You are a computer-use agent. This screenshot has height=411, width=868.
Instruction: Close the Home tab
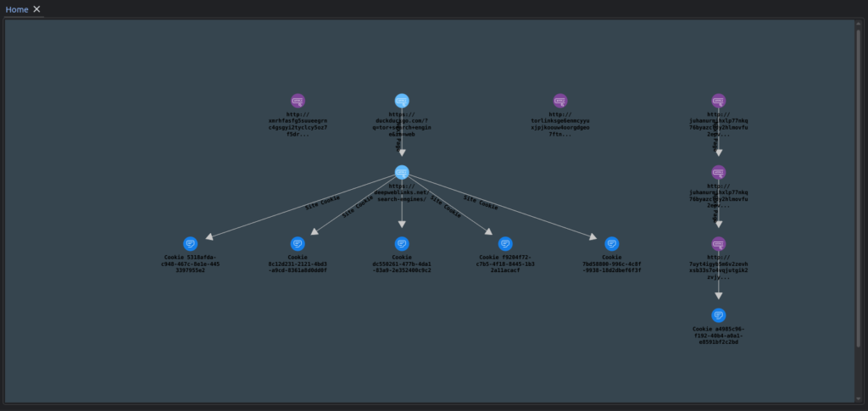pos(36,8)
